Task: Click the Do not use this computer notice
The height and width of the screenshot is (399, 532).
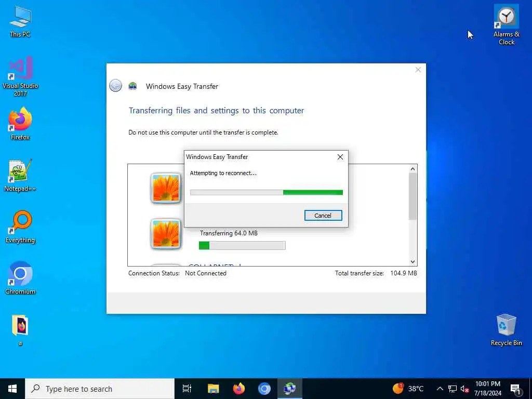Action: pyautogui.click(x=203, y=132)
